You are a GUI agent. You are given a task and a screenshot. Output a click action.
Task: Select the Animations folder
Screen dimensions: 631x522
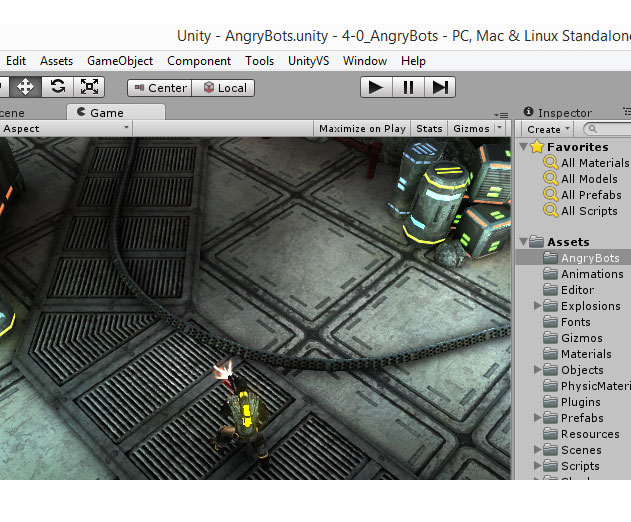592,274
